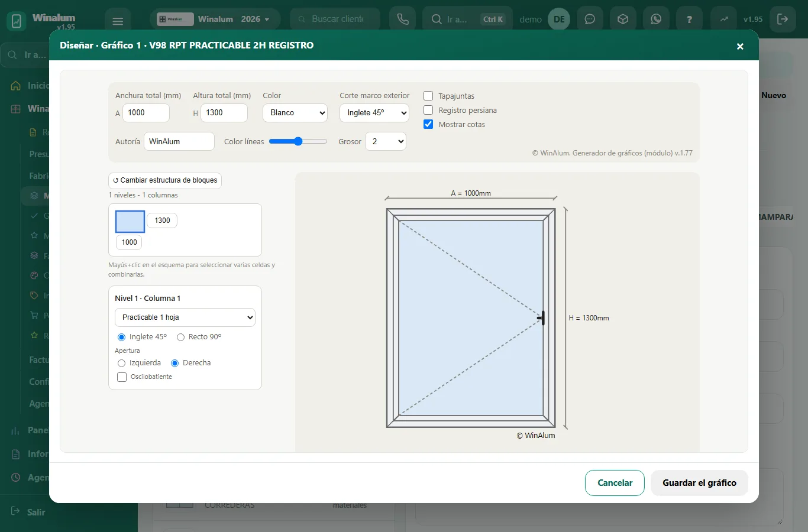Click the Buscar cliente search box
Image resolution: width=808 pixels, height=532 pixels.
[x=335, y=19]
